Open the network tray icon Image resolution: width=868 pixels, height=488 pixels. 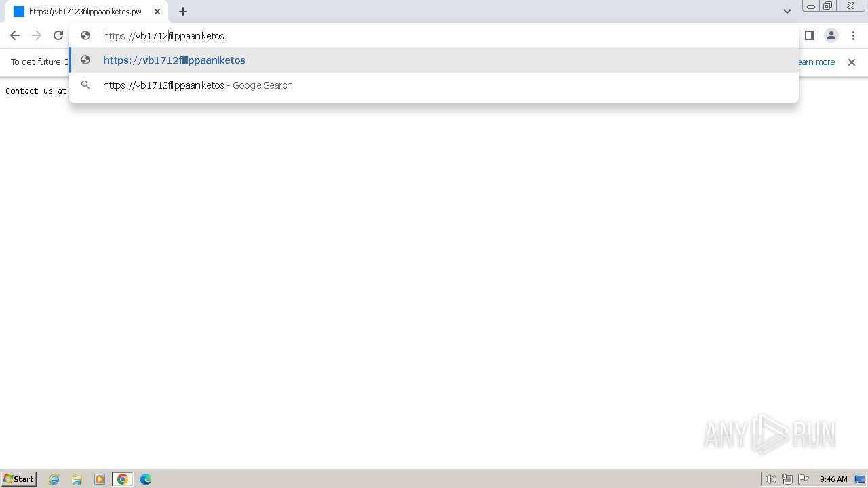click(787, 479)
